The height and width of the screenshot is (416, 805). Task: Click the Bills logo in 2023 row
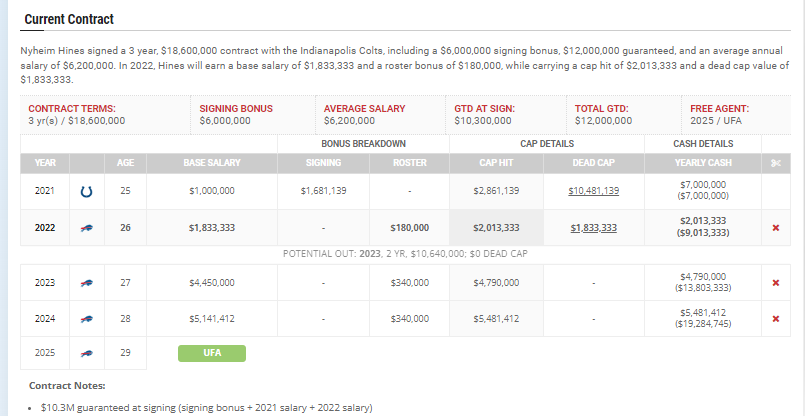(x=87, y=283)
